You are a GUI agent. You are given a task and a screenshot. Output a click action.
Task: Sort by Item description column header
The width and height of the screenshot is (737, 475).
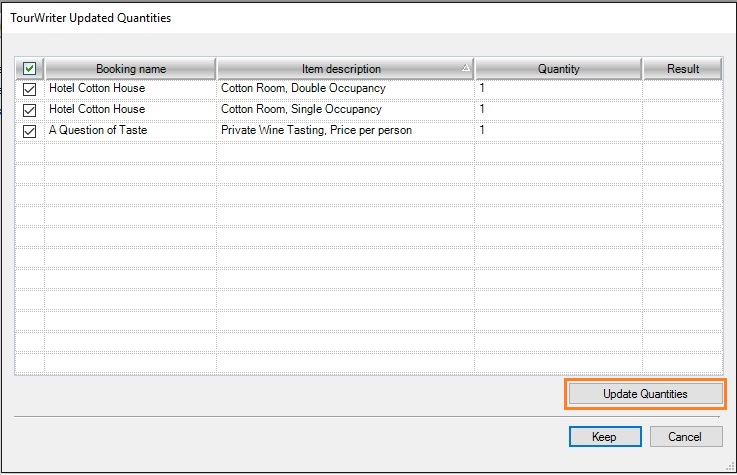(341, 69)
